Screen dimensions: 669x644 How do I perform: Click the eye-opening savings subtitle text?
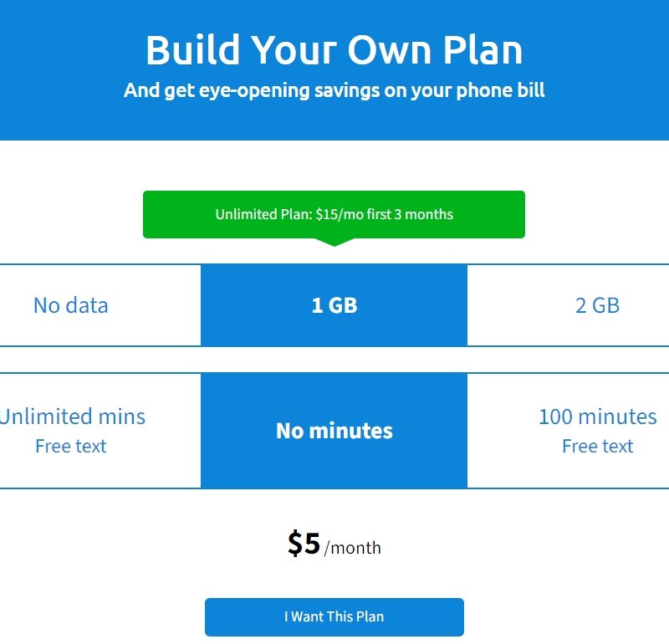point(334,90)
